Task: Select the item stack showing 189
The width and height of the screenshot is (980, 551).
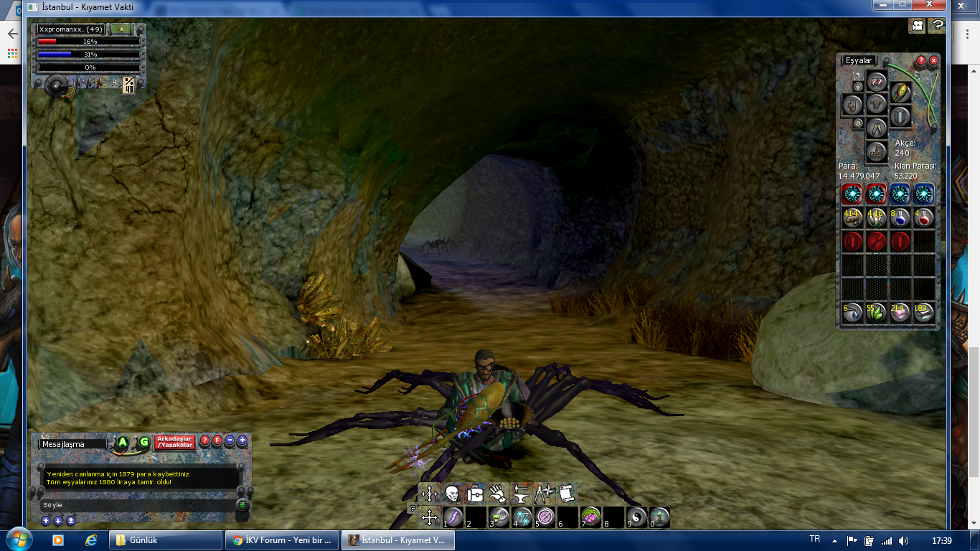Action: coord(924,312)
